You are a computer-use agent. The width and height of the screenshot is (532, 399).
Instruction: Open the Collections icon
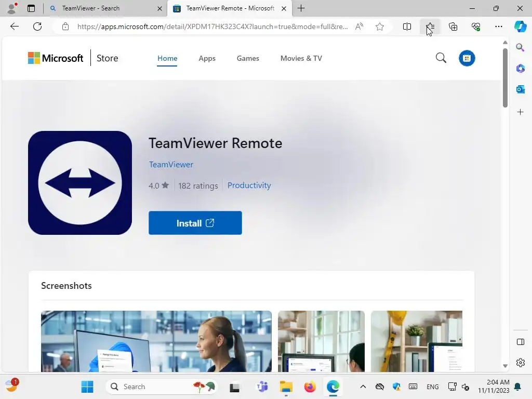point(453,26)
